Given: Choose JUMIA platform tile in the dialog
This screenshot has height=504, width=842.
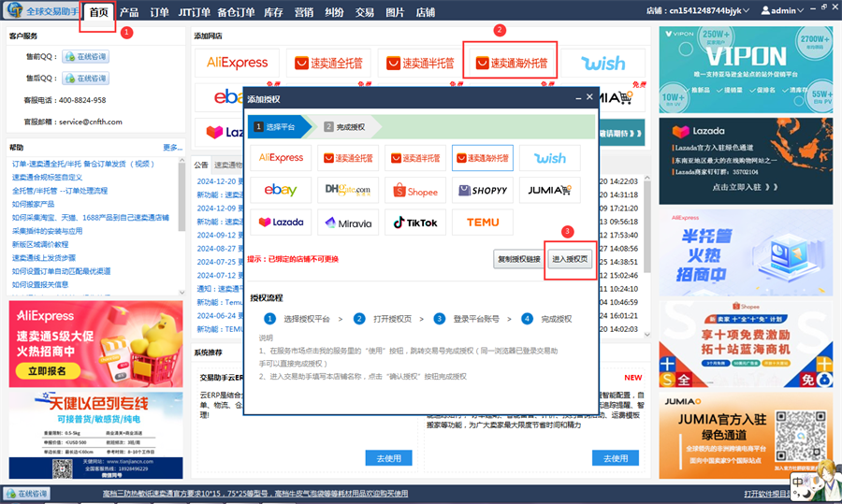Looking at the screenshot, I should coord(550,190).
